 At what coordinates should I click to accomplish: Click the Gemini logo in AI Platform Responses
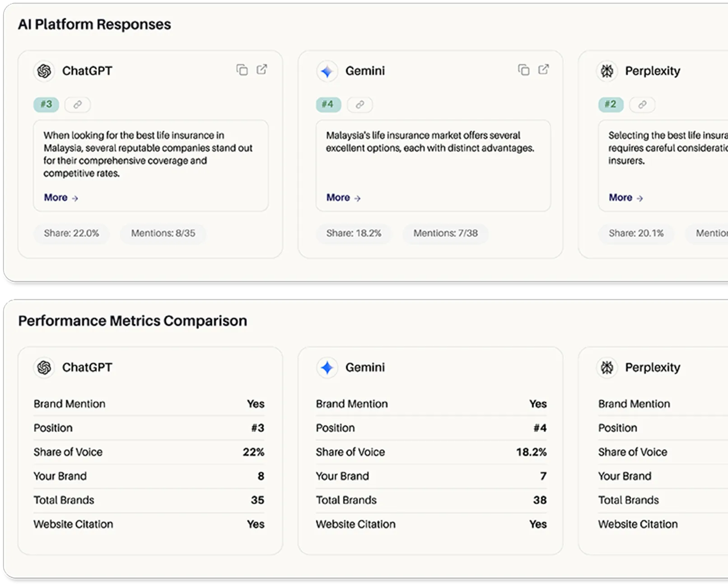tap(327, 71)
